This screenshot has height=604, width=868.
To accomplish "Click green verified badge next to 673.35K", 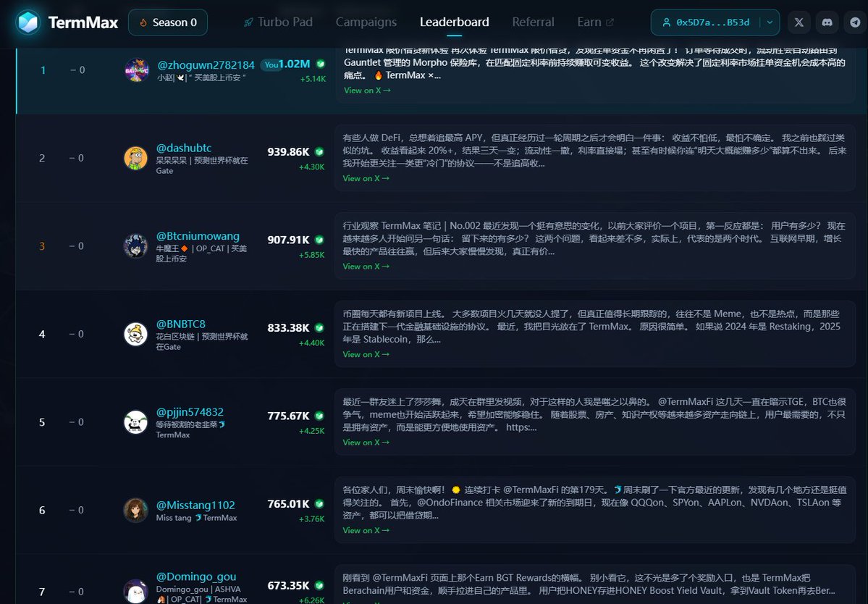I will pos(319,585).
